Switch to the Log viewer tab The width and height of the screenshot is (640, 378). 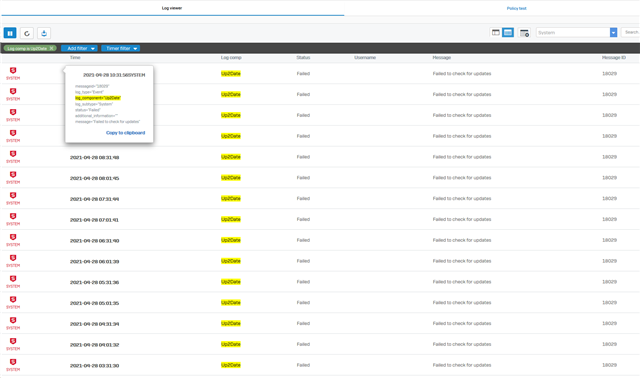coord(172,8)
